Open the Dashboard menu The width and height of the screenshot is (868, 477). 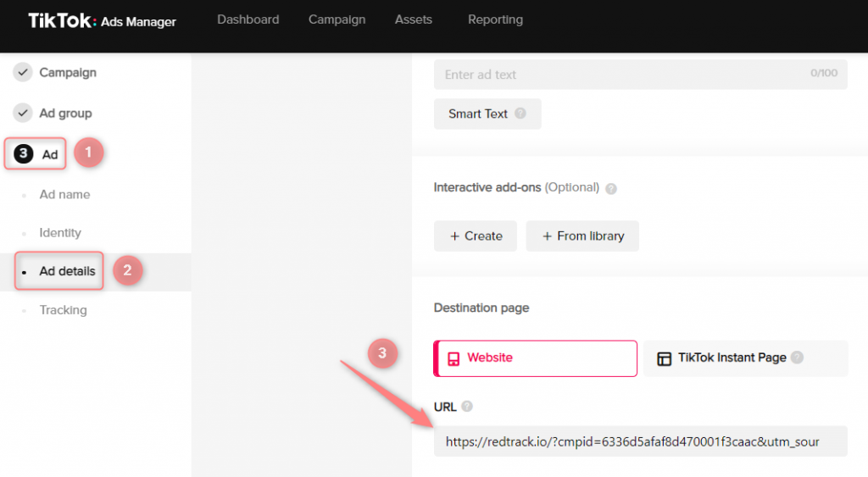pyautogui.click(x=248, y=19)
